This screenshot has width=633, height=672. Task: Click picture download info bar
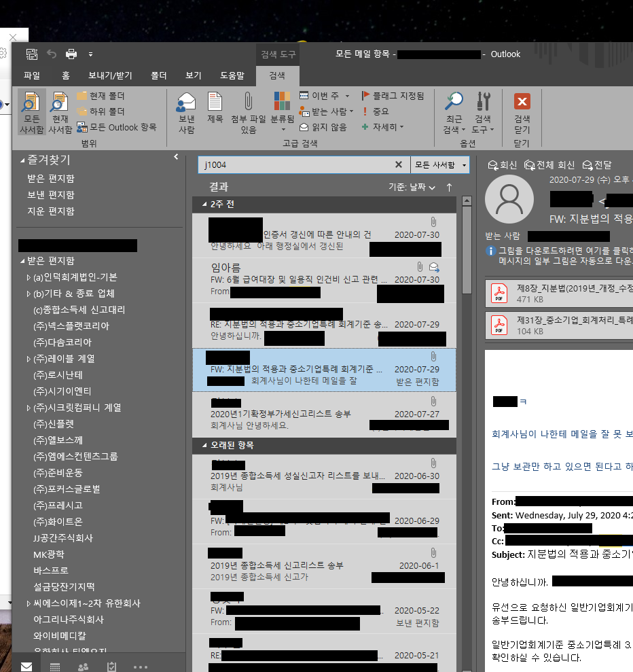coord(559,255)
